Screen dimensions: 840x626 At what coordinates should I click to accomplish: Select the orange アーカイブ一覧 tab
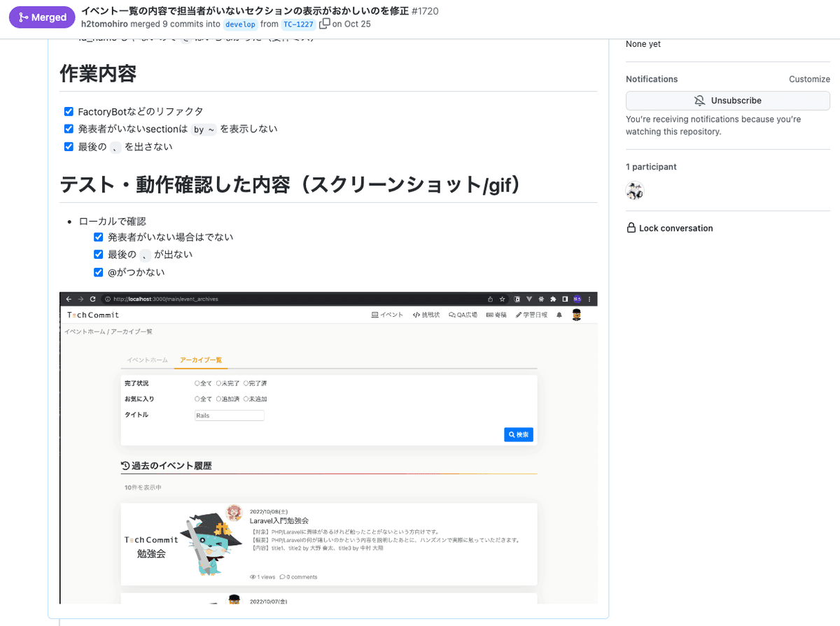point(201,360)
